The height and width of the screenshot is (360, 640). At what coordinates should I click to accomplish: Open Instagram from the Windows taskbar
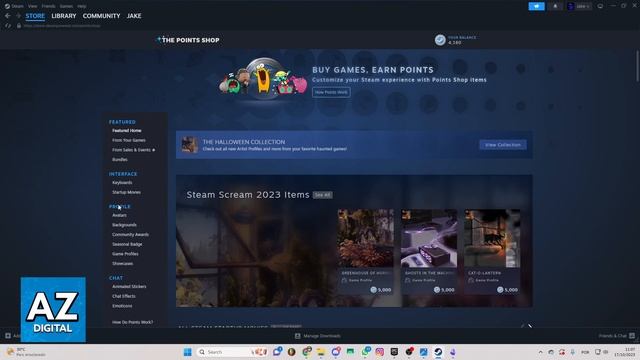pyautogui.click(x=380, y=352)
